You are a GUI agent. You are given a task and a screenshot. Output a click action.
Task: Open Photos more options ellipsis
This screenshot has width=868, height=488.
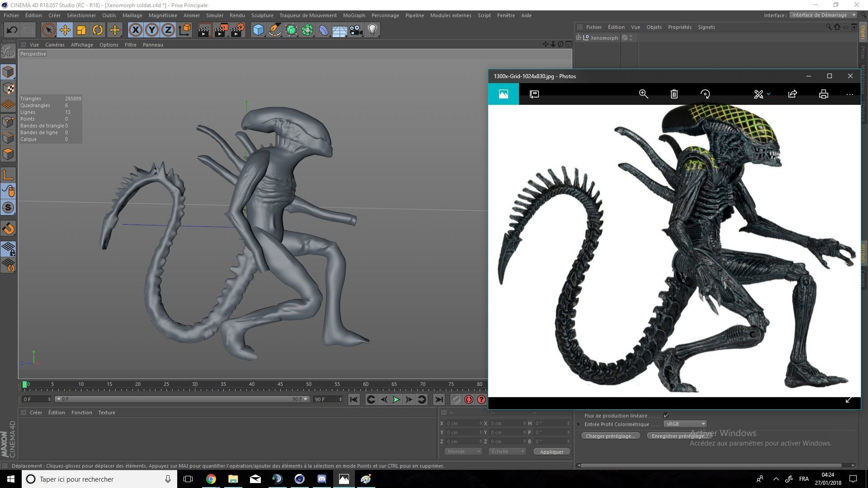coord(849,94)
